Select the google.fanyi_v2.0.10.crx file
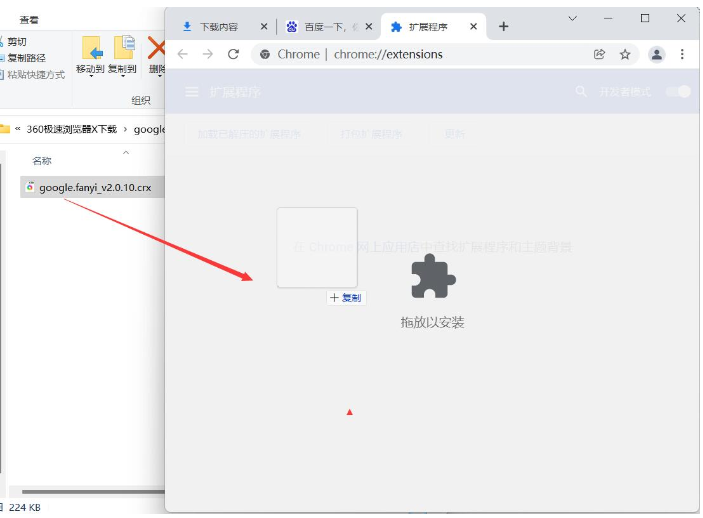 (94, 187)
